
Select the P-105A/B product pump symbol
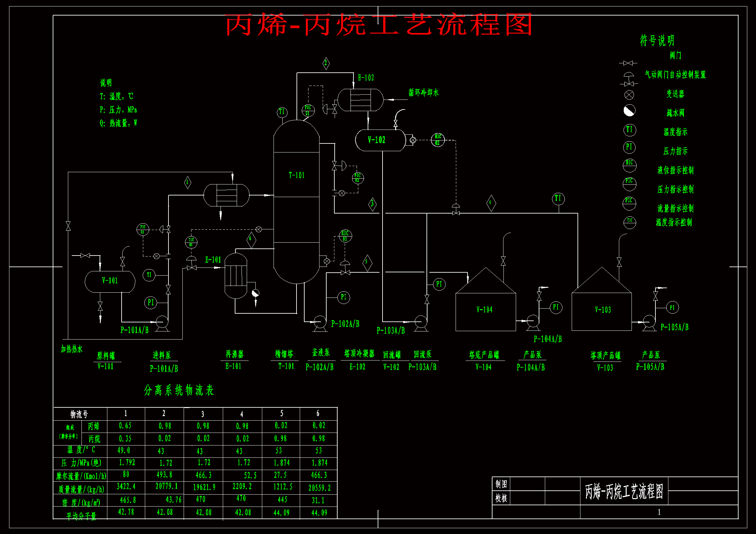649,321
